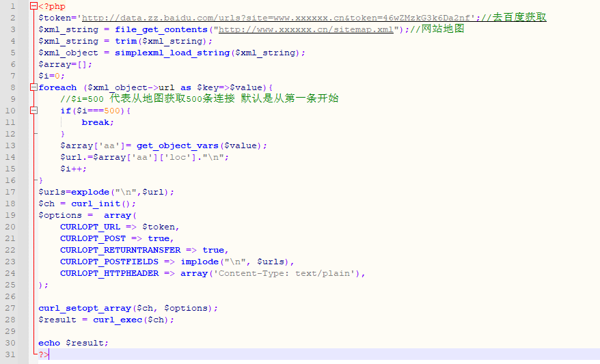Click simplexml_load_string function name

[172, 53]
